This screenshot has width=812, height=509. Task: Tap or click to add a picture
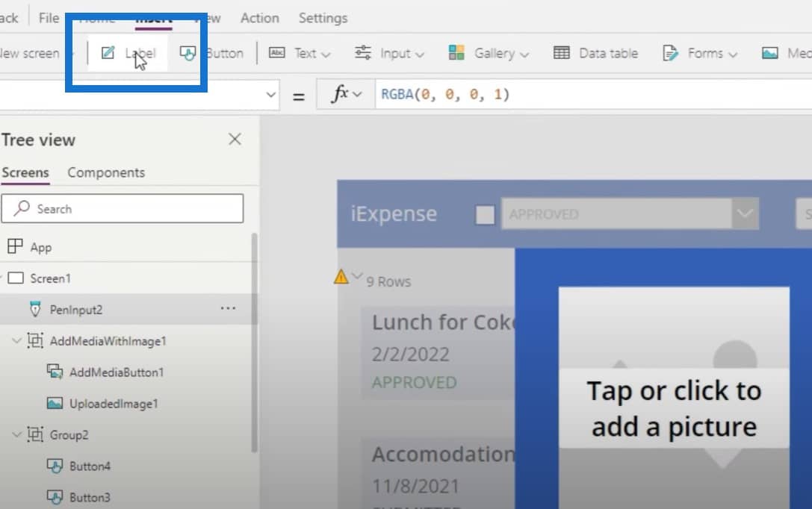674,408
